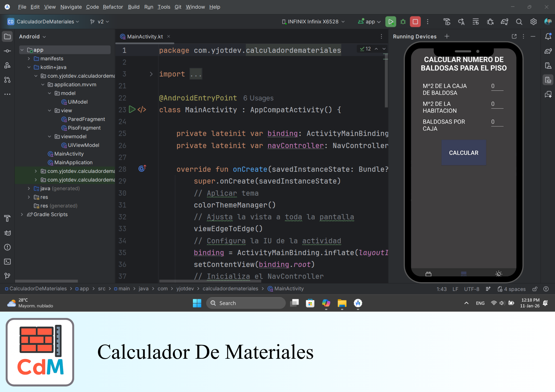Open Search Everywhere with the magnifier icon
555x392 pixels.
(x=519, y=22)
